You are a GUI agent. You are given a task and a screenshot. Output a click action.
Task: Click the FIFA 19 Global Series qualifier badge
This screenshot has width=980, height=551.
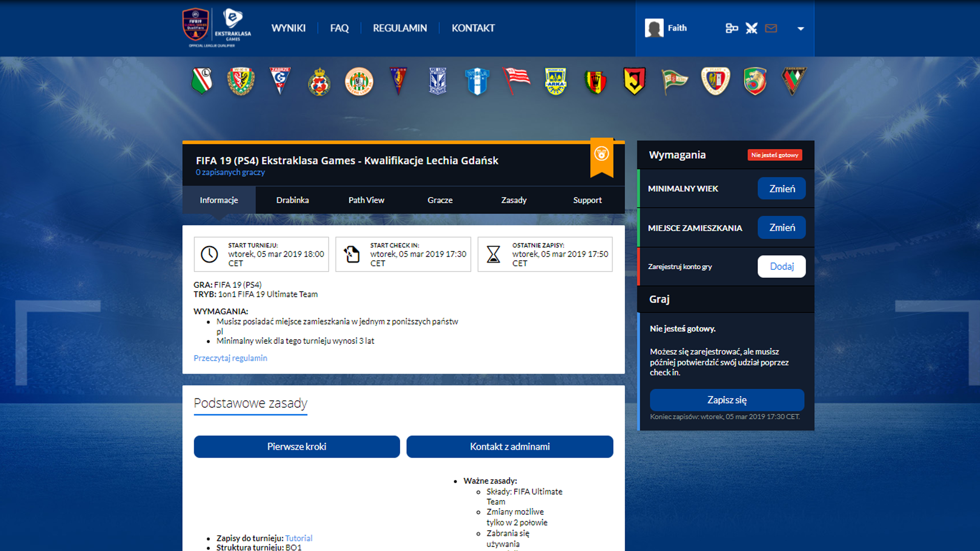pyautogui.click(x=196, y=25)
